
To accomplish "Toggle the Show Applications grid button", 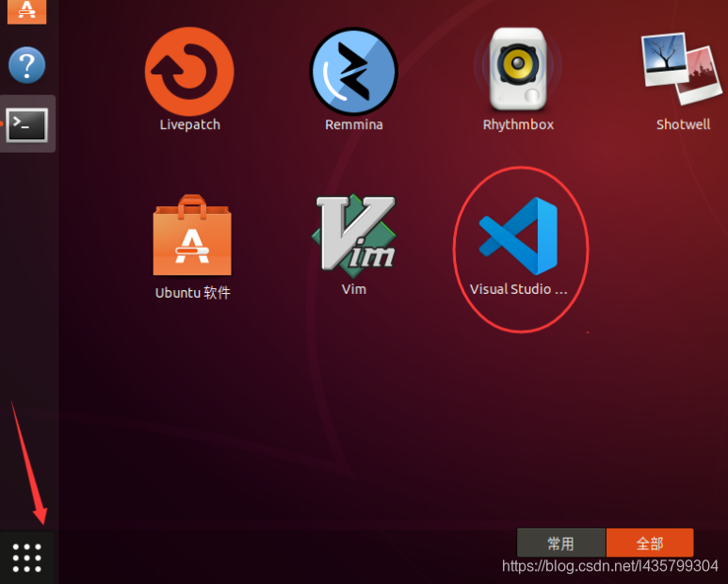I will point(27,558).
